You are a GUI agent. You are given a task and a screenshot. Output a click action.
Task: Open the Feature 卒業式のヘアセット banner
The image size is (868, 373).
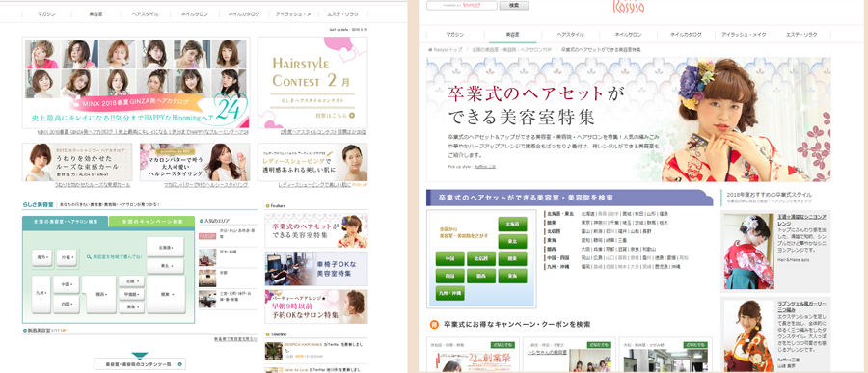coord(316,230)
